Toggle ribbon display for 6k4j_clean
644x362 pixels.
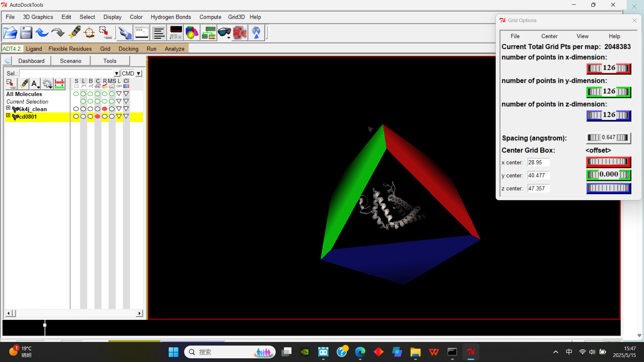point(105,109)
